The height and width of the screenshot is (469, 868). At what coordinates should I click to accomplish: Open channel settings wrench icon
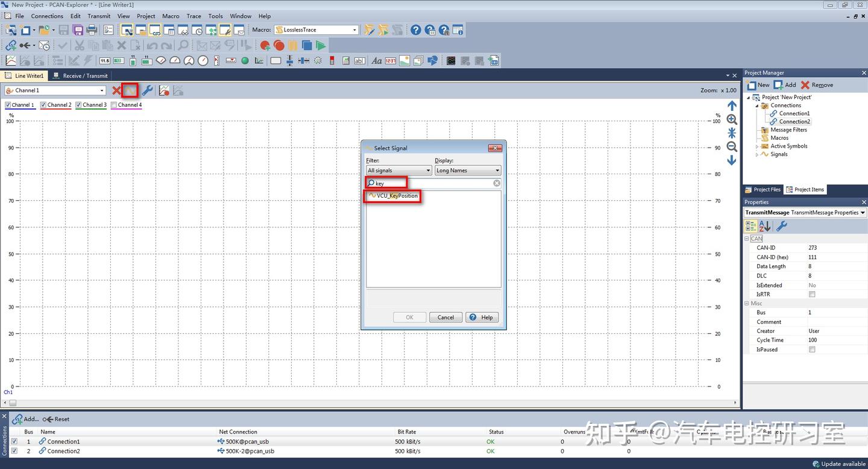click(147, 90)
